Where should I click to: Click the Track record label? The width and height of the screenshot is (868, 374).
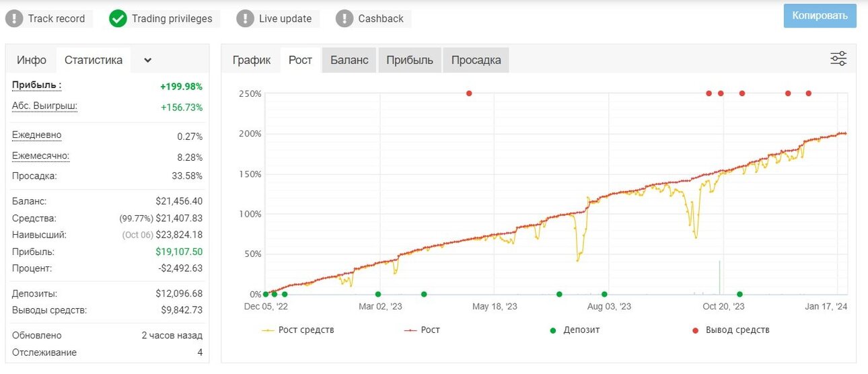pyautogui.click(x=57, y=19)
